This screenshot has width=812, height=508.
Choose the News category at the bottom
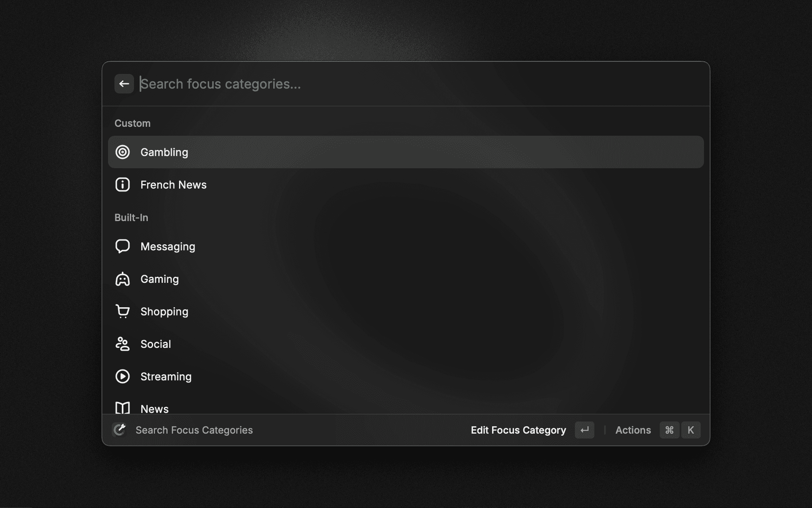pyautogui.click(x=154, y=408)
